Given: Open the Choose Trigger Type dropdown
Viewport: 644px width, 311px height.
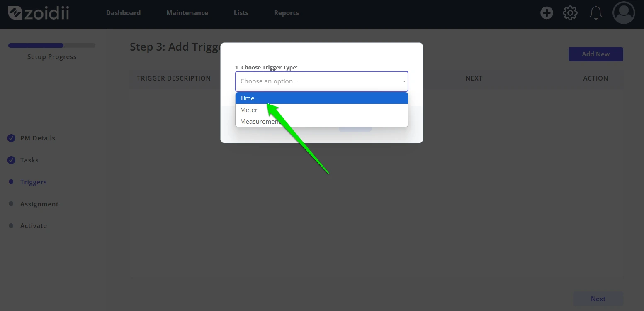Looking at the screenshot, I should click(322, 81).
